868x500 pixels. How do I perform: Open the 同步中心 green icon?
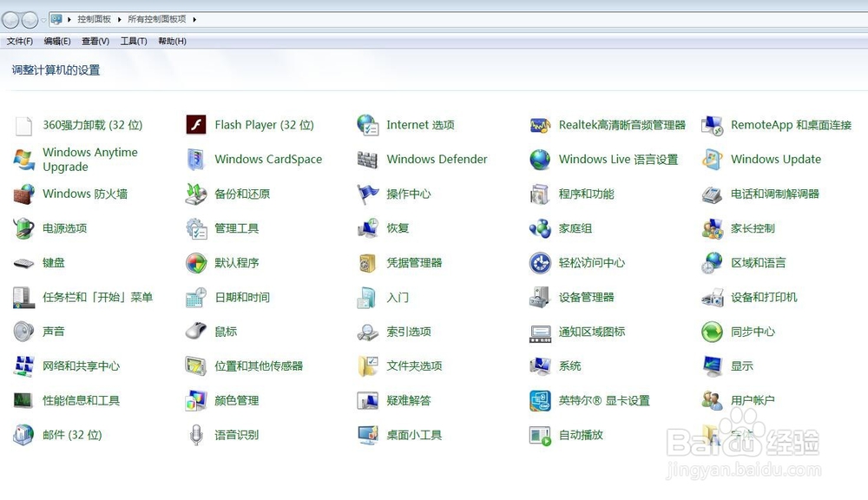(x=712, y=332)
